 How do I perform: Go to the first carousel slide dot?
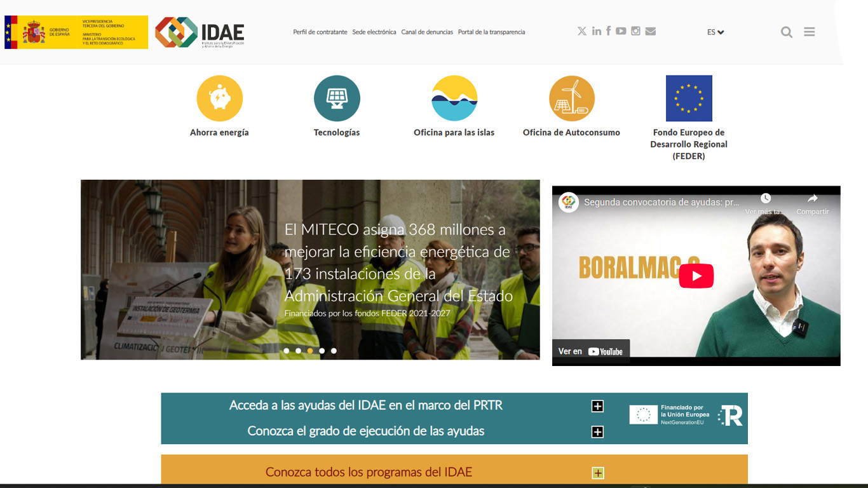pyautogui.click(x=287, y=351)
